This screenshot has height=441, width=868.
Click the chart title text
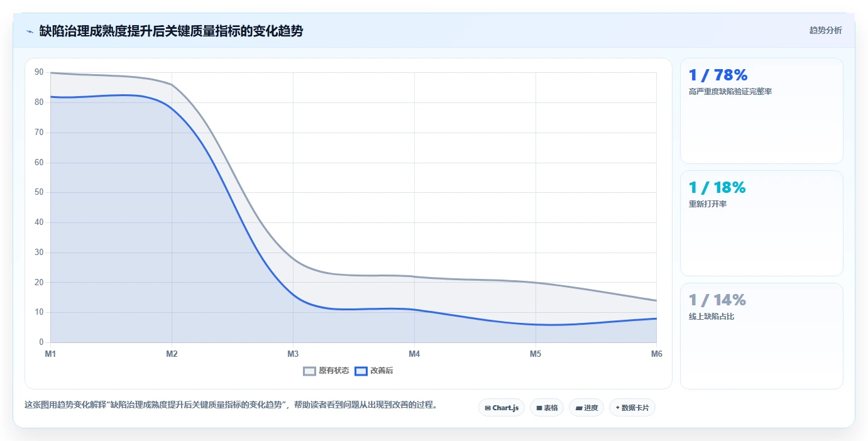pos(171,31)
